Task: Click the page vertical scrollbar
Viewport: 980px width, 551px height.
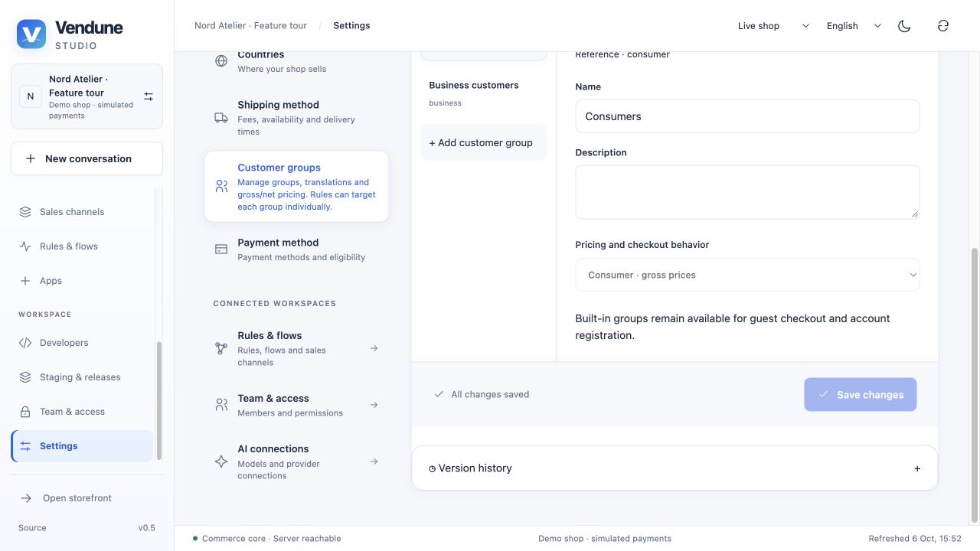Action: click(x=974, y=385)
